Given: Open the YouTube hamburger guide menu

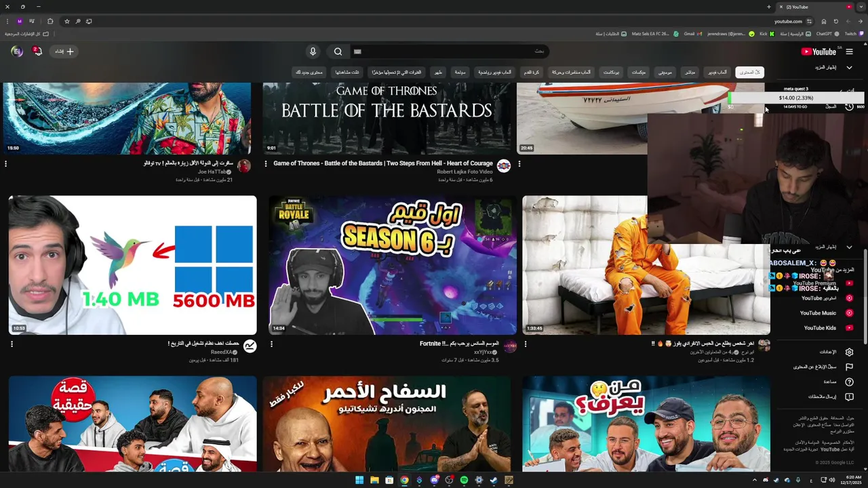Looking at the screenshot, I should point(849,52).
